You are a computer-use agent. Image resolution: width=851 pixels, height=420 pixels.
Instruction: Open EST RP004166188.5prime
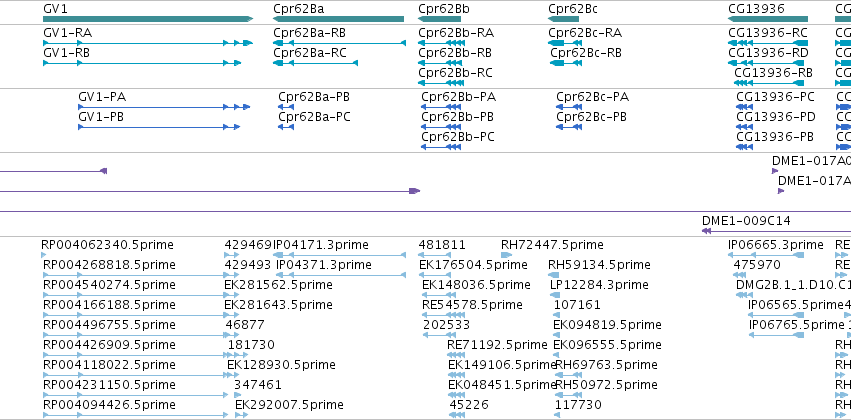pos(110,305)
